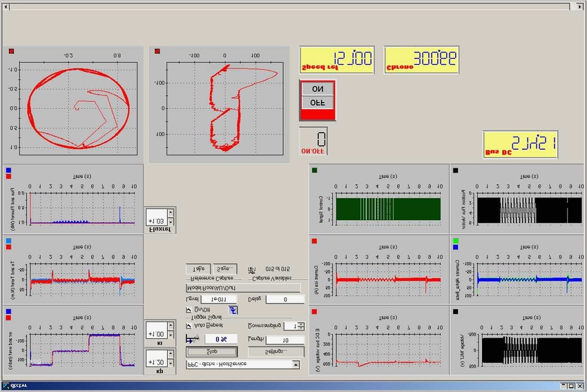Click the black legend marker of the Position Flux Vector plot
Viewport: 587px width, 392px height.
click(454, 169)
